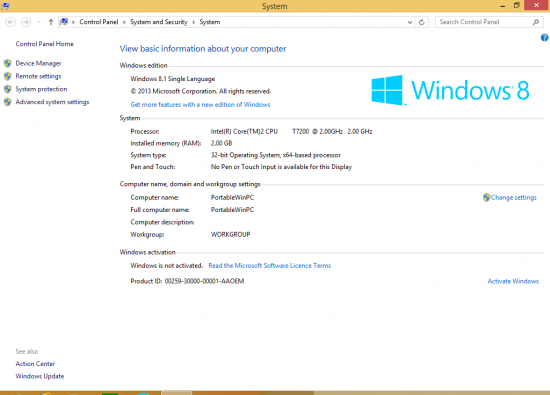Image resolution: width=550 pixels, height=395 pixels.
Task: Select System and Security in the breadcrumb
Action: point(159,22)
